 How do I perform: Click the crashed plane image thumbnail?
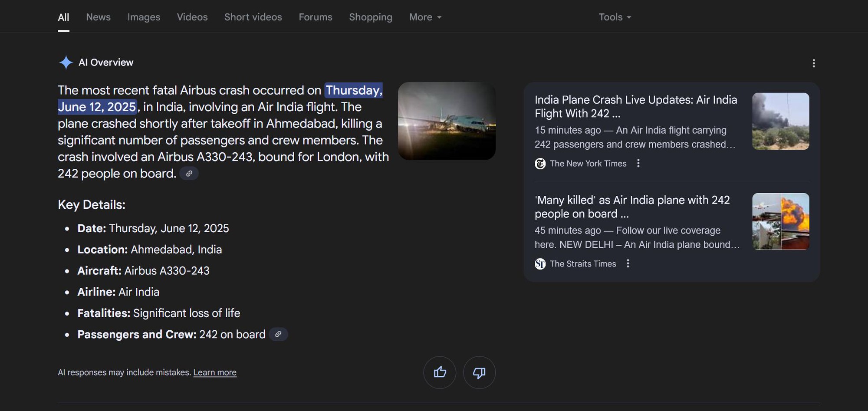point(447,121)
